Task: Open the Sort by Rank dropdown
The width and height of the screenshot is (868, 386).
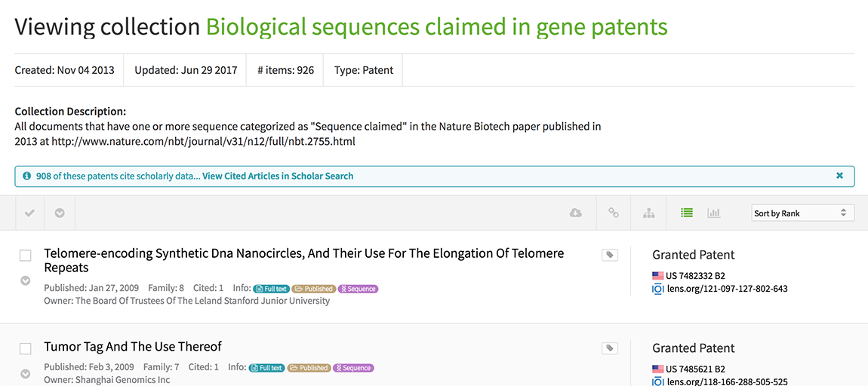Action: (x=803, y=213)
